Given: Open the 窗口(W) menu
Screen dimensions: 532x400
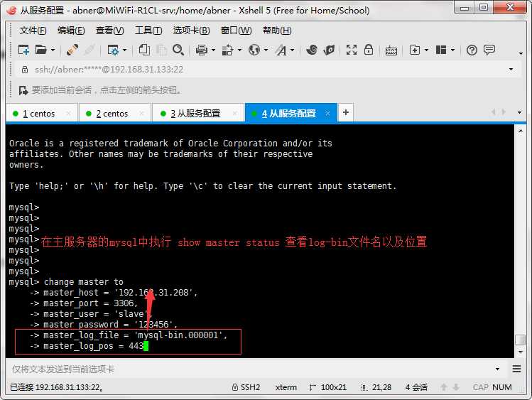Looking at the screenshot, I should (236, 31).
